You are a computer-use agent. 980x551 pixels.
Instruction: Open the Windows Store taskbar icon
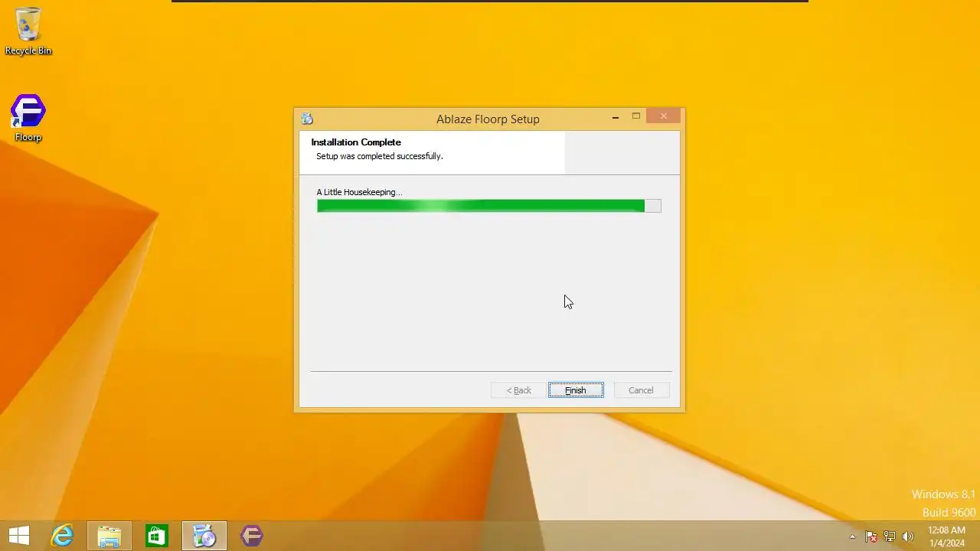(156, 536)
